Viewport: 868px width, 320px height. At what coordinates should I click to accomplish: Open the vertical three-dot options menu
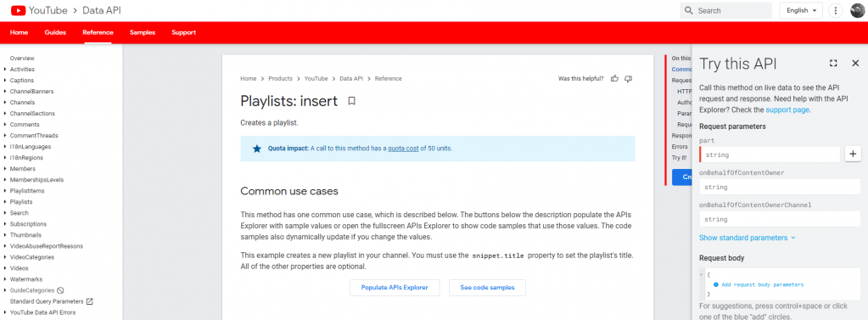[836, 10]
